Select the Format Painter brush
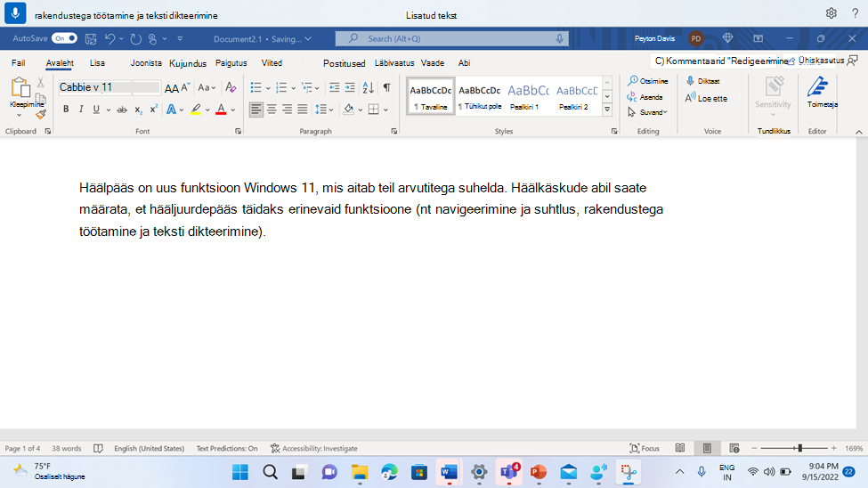This screenshot has height=488, width=868. 40,115
